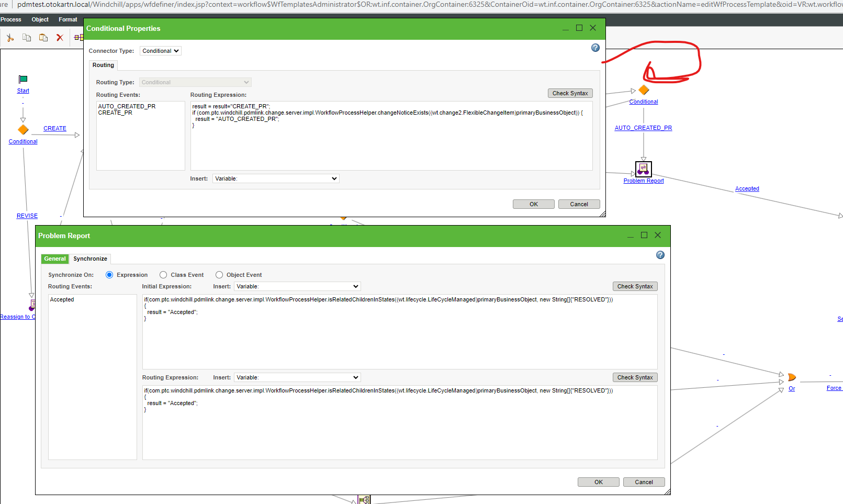Viewport: 843px width, 504px height.
Task: Open the Problem Report node icon
Action: (643, 169)
